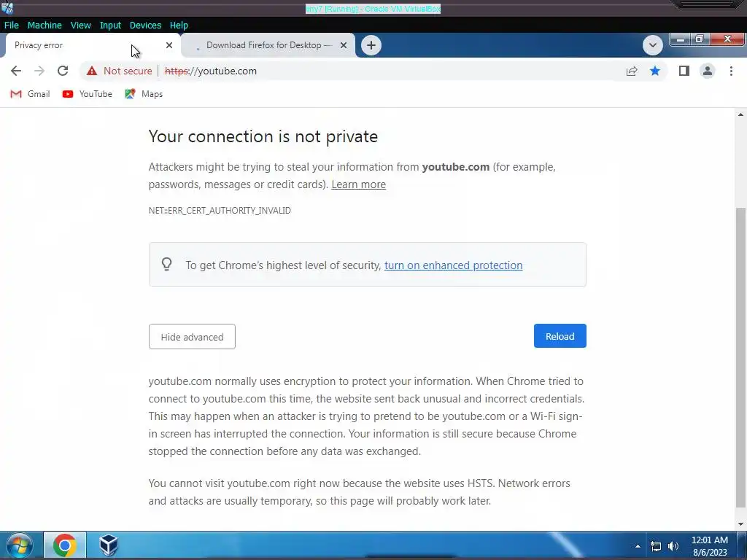Open the VirtualBox Devices menu
Viewport: 747px width, 560px height.
(x=145, y=26)
